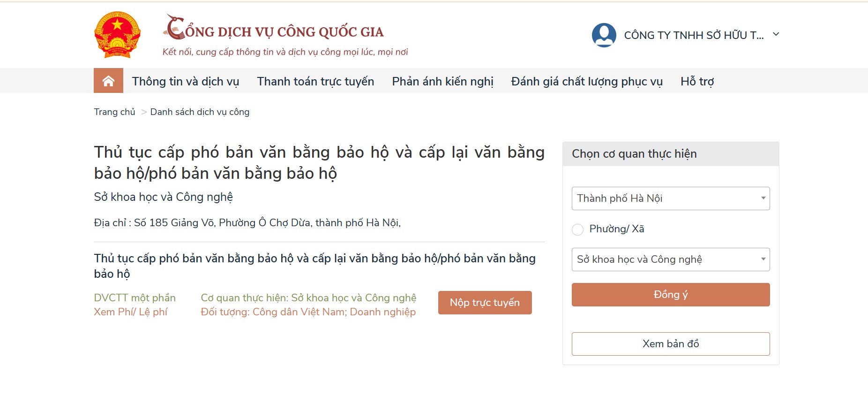Confirm with the Đồng ý button
868x412 pixels.
[x=670, y=295]
